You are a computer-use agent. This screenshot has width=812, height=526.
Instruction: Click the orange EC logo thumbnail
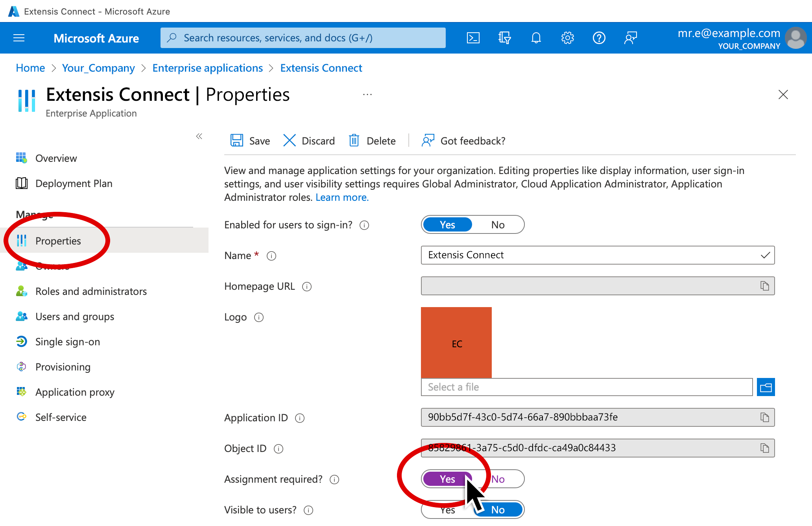tap(456, 343)
